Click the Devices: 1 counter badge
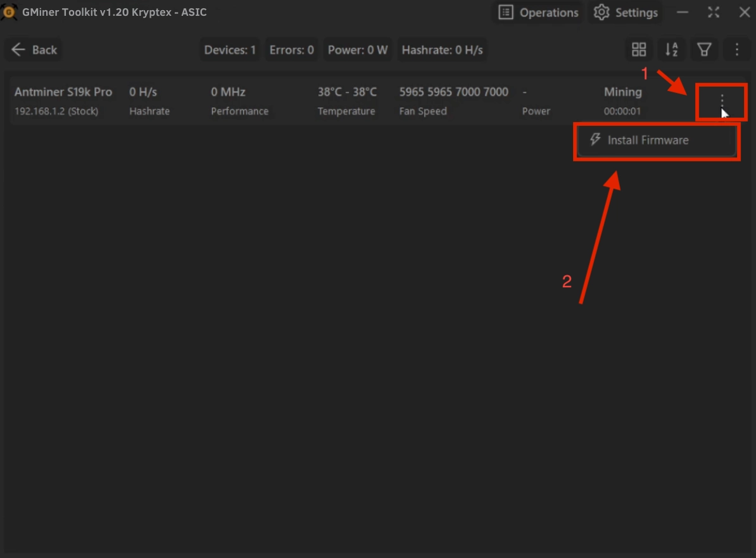 pyautogui.click(x=230, y=50)
